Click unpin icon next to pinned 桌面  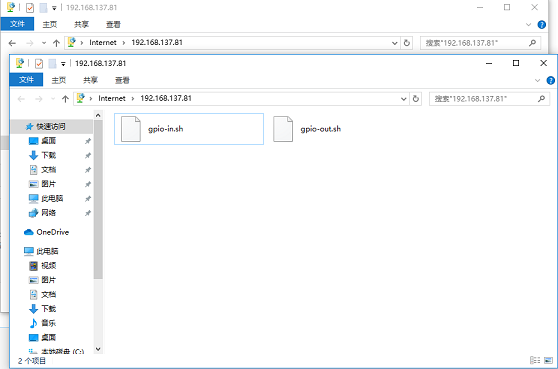(88, 141)
